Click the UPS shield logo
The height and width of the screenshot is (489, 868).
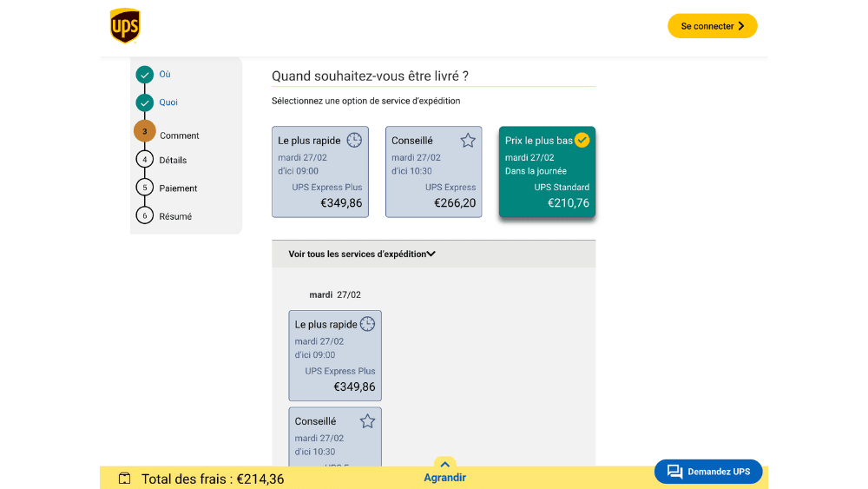(x=125, y=25)
